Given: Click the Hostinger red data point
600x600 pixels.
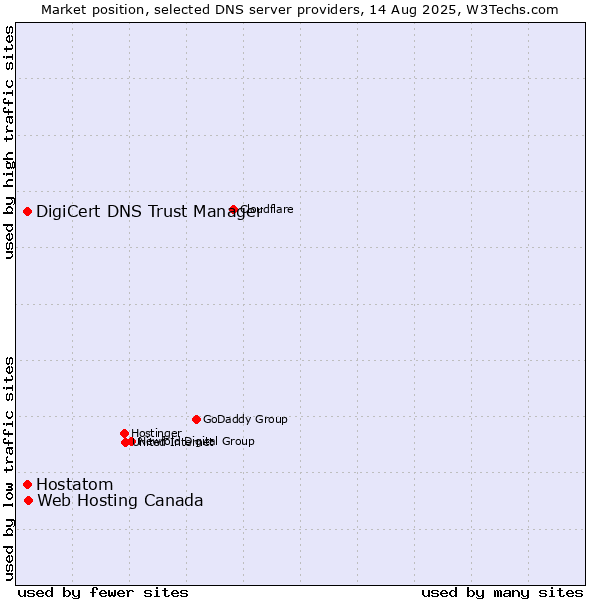Looking at the screenshot, I should [x=124, y=433].
